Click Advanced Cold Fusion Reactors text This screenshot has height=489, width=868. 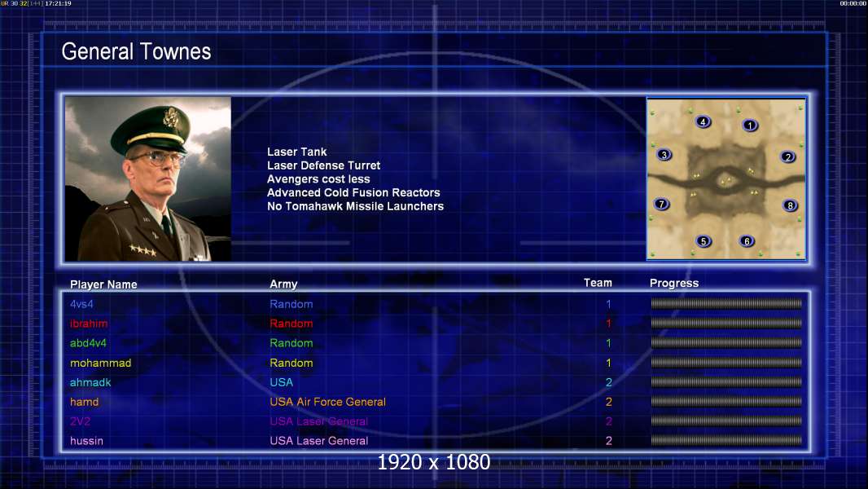click(353, 192)
